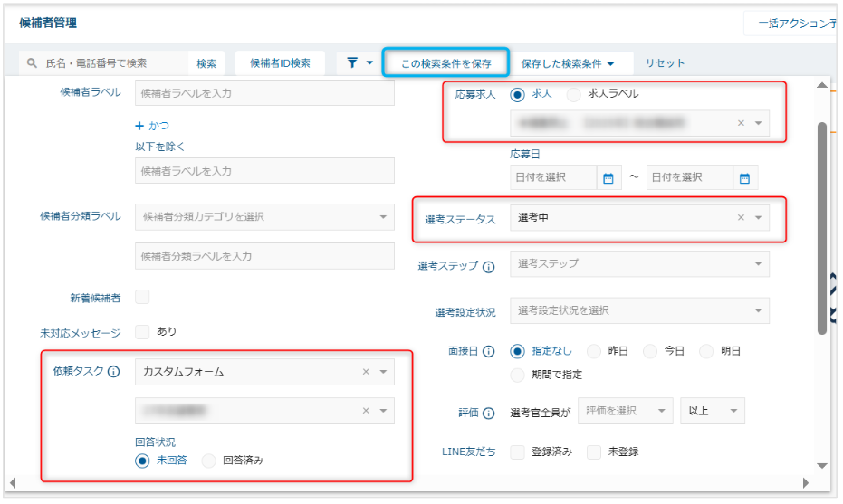
Task: Click info icon next to 面接日
Action: click(x=489, y=351)
